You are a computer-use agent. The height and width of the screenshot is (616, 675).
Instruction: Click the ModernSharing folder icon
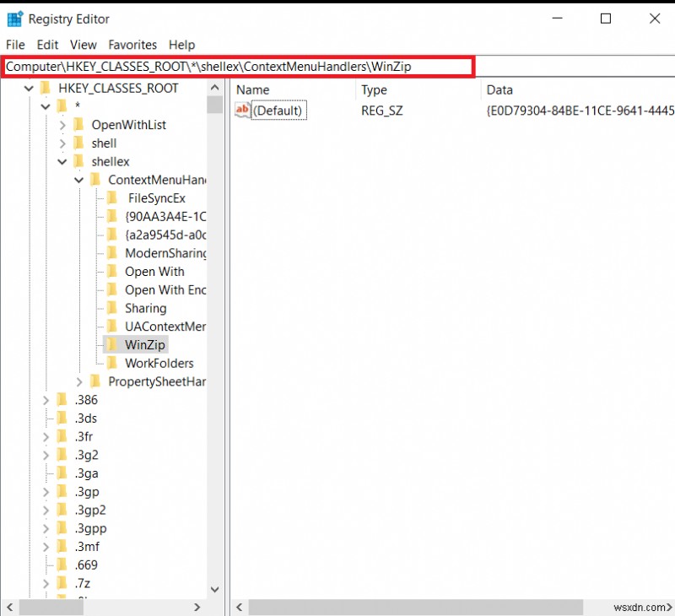(112, 253)
